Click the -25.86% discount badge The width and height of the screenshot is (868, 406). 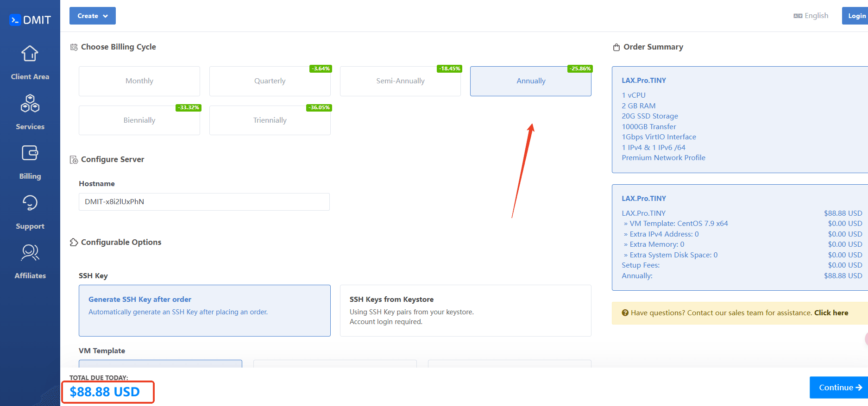coord(580,69)
